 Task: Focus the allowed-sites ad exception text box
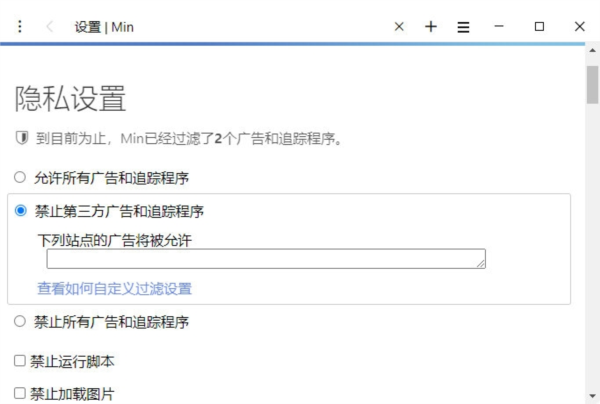(x=266, y=259)
